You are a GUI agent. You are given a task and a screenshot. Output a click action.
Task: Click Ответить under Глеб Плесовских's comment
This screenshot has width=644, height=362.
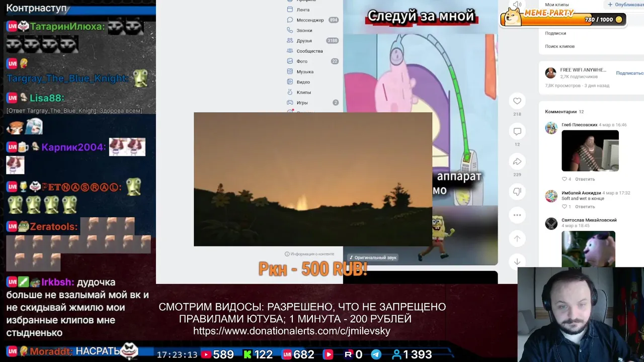coord(585,179)
